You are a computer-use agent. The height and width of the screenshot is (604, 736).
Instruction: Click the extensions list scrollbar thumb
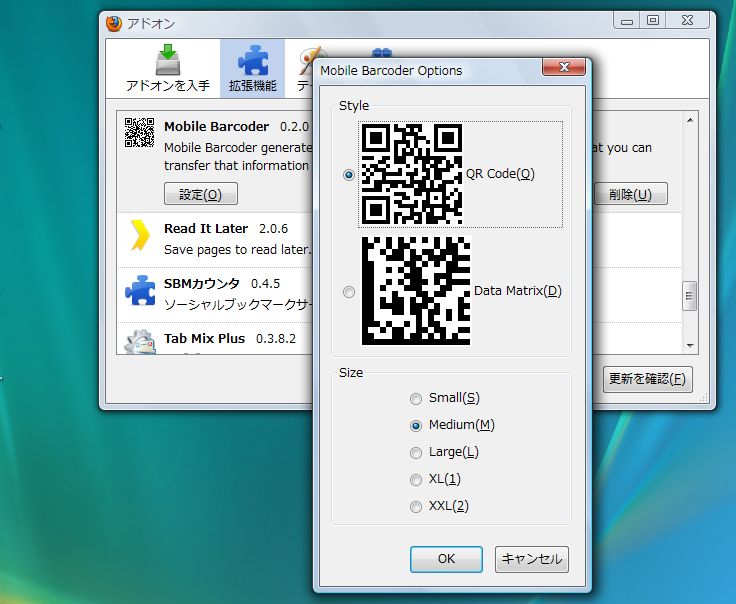point(690,296)
